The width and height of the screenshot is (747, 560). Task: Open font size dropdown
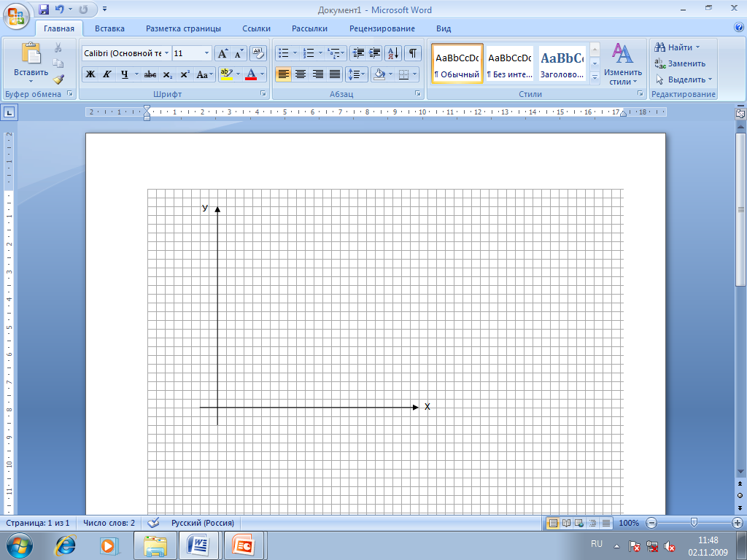point(206,53)
